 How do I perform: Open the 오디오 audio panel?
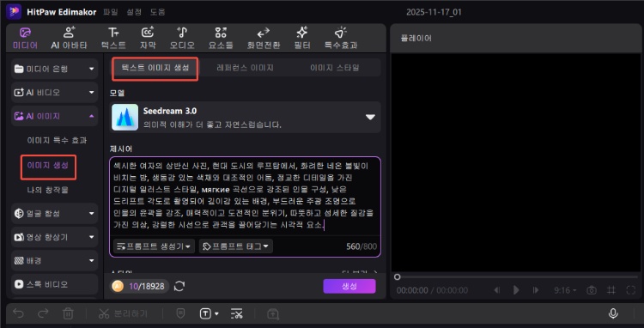coord(182,38)
